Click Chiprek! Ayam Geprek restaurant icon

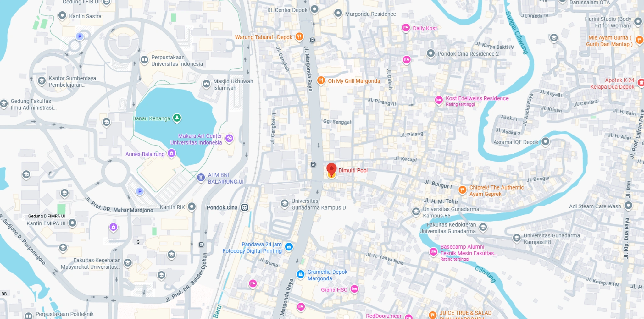(462, 190)
